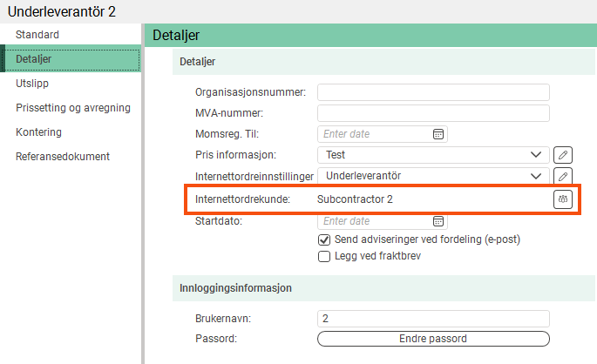The height and width of the screenshot is (364, 597).
Task: Show the Referansedokument section
Action: [x=63, y=157]
